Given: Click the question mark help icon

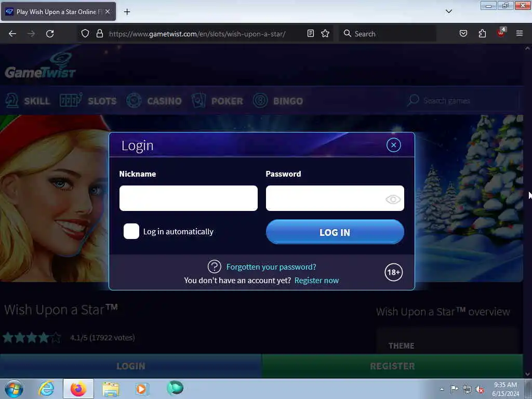Looking at the screenshot, I should click(x=215, y=267).
